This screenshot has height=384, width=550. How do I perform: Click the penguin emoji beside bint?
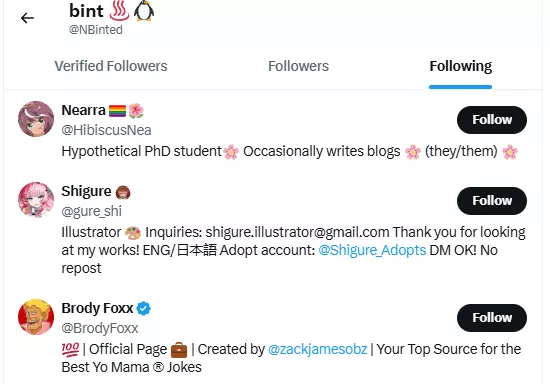click(144, 11)
